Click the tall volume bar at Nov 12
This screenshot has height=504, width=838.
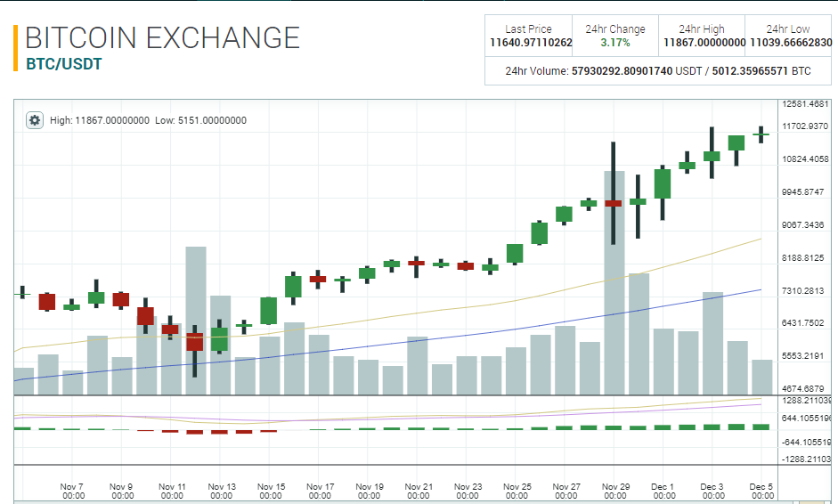click(x=196, y=321)
